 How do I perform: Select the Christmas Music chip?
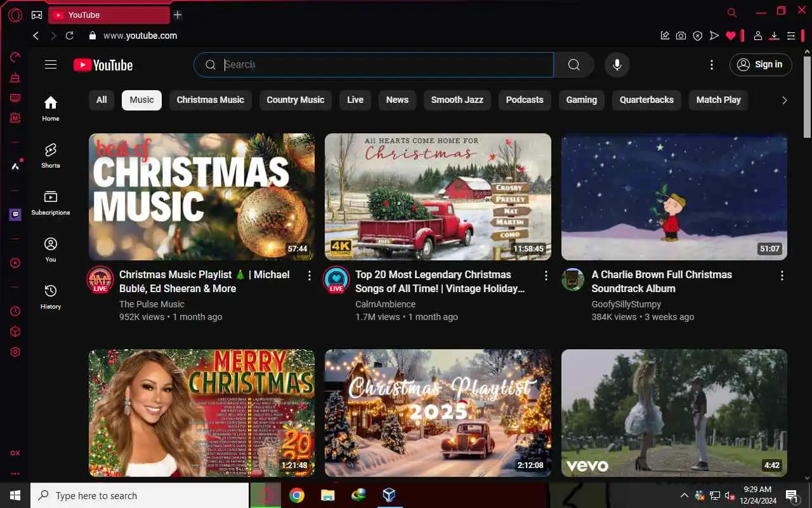point(210,100)
